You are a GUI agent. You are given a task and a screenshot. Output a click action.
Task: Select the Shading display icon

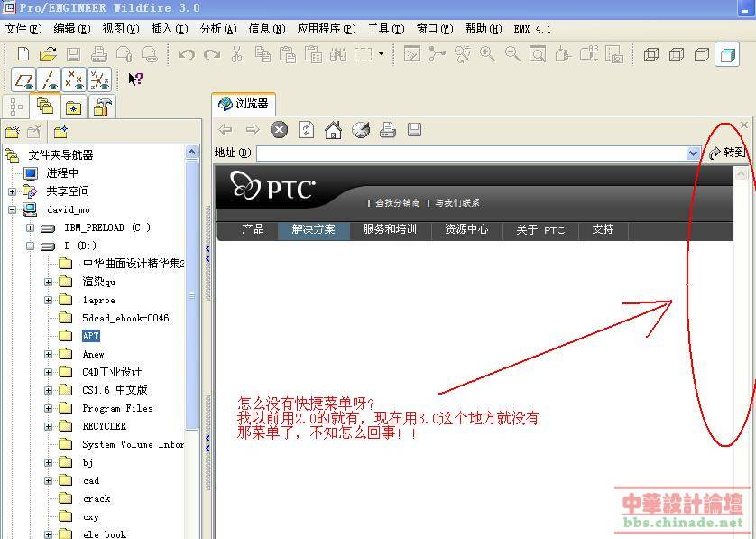[x=727, y=54]
